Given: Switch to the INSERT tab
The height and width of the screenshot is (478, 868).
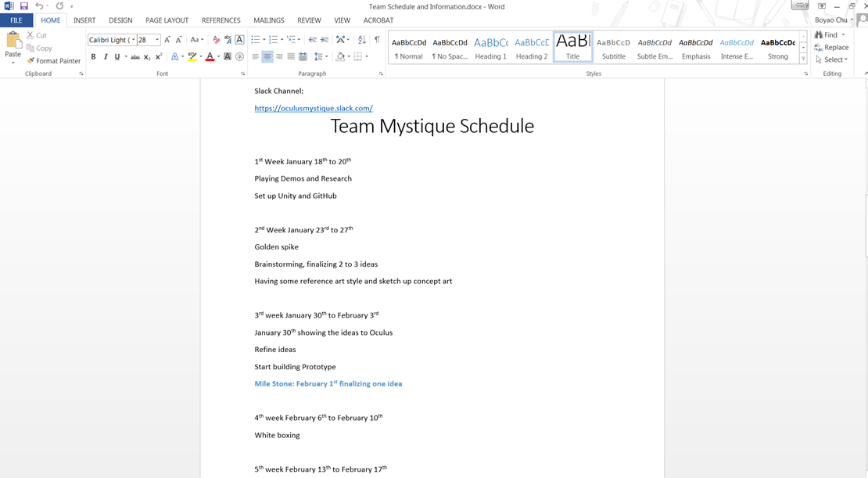Looking at the screenshot, I should click(x=84, y=20).
